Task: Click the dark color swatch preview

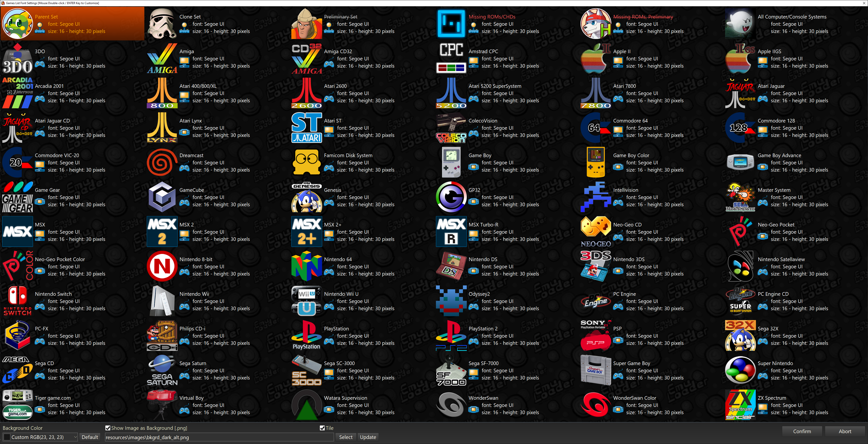Action: tap(7, 437)
